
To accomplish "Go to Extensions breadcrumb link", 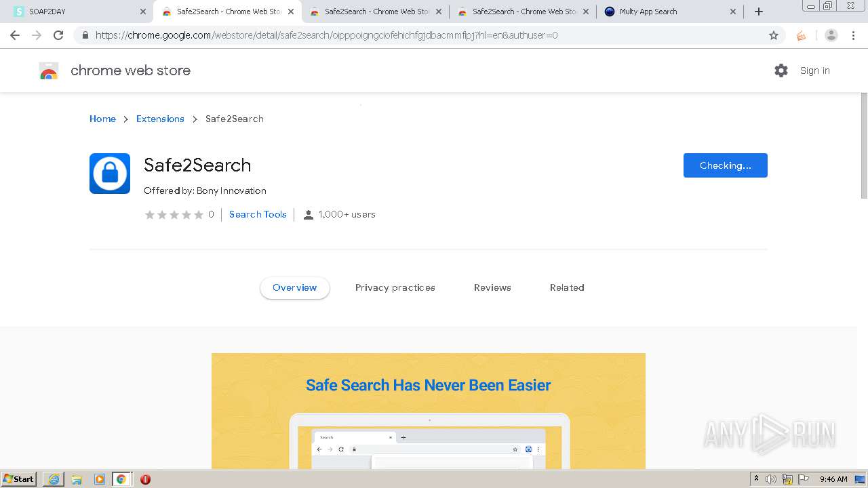I will [x=160, y=119].
